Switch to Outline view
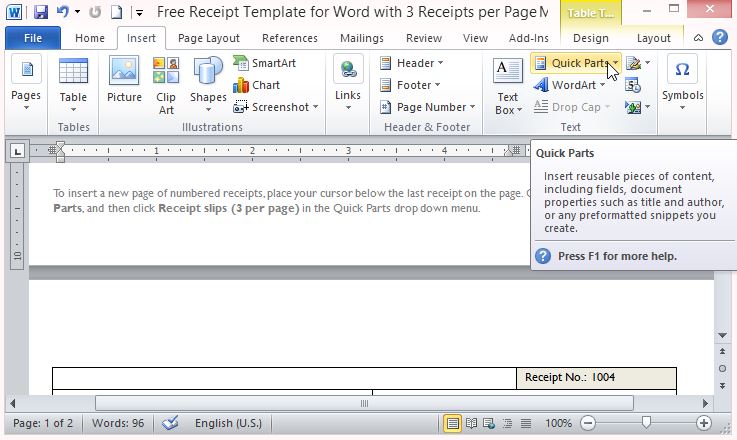This screenshot has height=440, width=737. (x=507, y=424)
